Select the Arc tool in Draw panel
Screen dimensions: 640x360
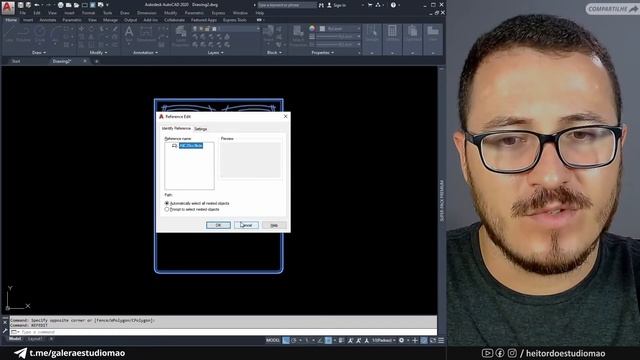54,34
